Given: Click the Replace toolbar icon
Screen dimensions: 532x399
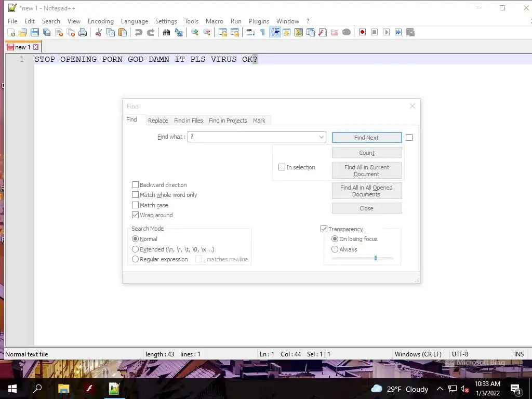Looking at the screenshot, I should coord(179,32).
